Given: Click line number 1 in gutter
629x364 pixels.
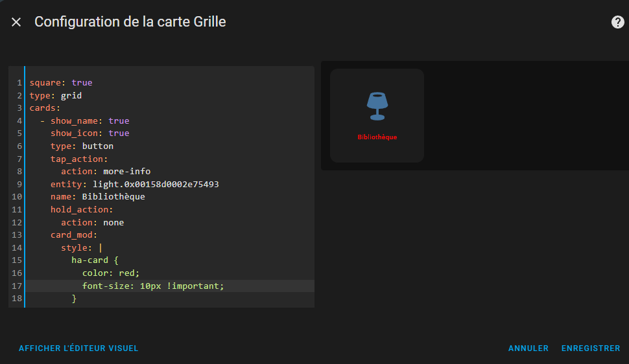Looking at the screenshot, I should 19,83.
